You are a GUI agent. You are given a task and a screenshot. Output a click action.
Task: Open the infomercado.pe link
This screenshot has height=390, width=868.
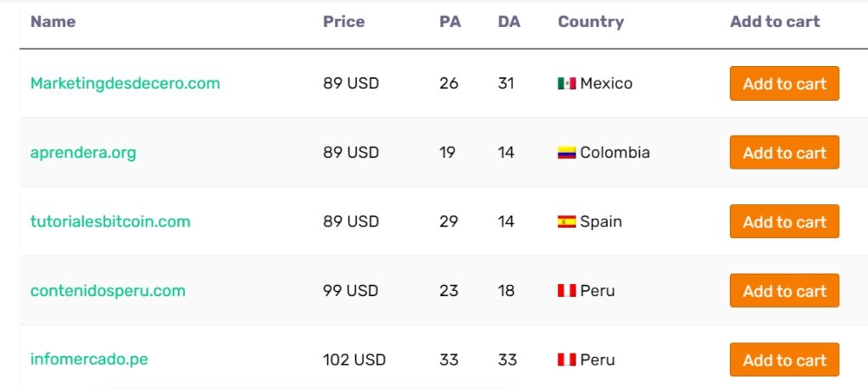pos(89,359)
